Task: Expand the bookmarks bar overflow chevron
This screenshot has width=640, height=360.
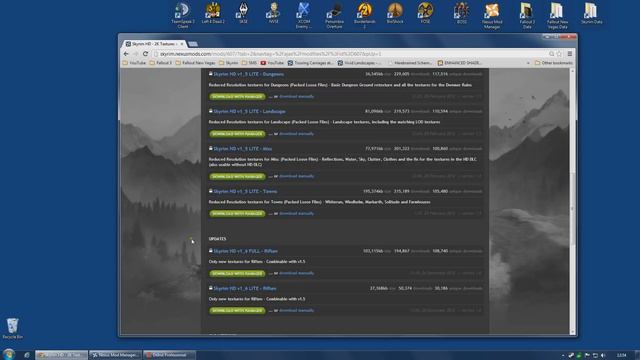Action: (528, 63)
